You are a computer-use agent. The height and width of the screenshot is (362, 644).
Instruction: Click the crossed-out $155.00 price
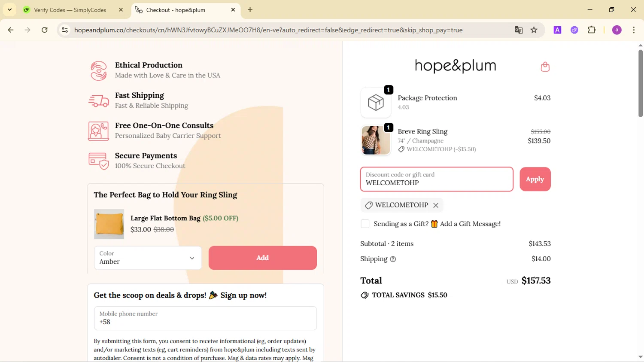pyautogui.click(x=541, y=131)
